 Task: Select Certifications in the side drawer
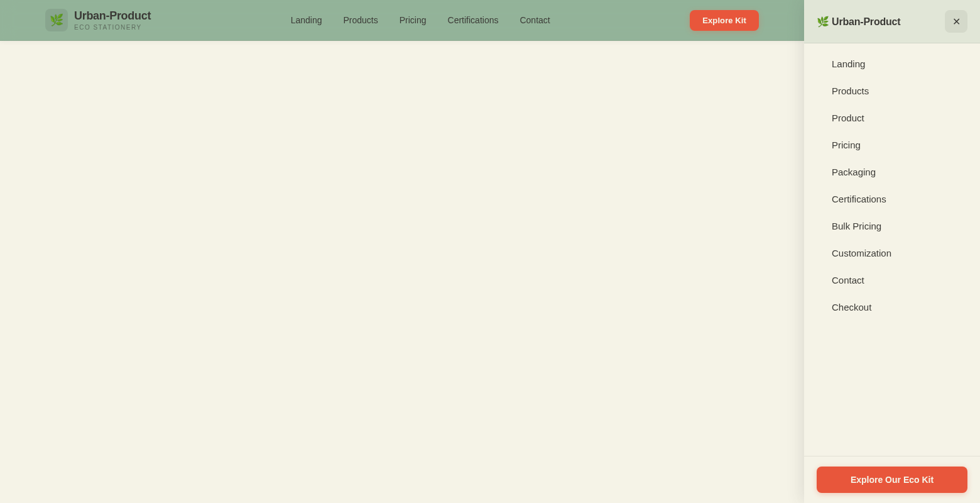pyautogui.click(x=892, y=199)
